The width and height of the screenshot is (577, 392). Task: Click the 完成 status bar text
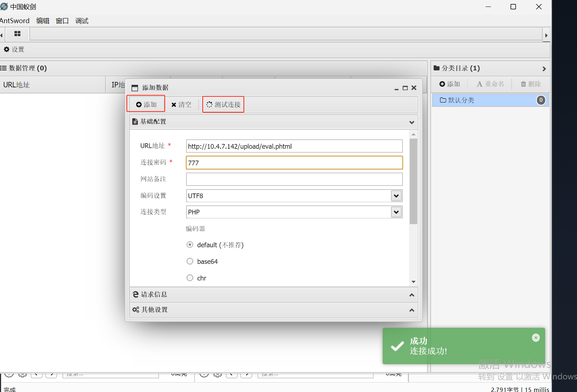tap(10, 389)
